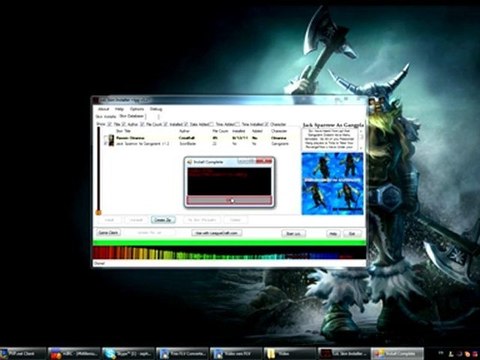Toggle the File Count column checkbox
The width and height of the screenshot is (480, 360).
coord(142,124)
